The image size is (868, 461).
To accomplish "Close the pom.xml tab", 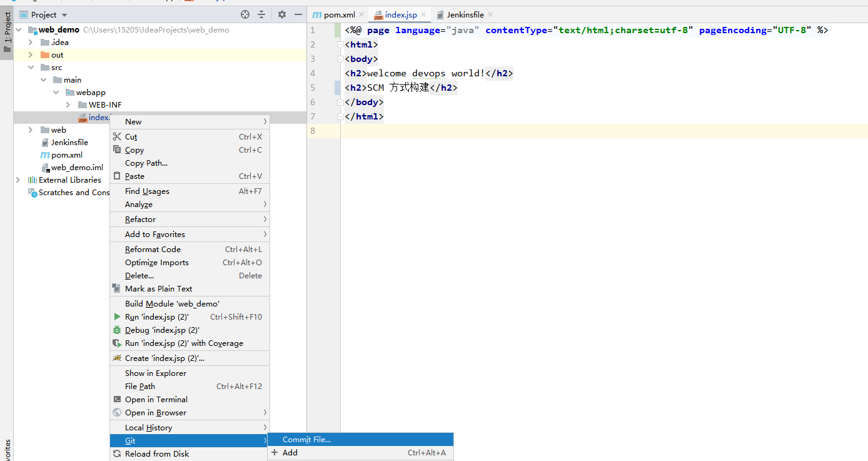I will pyautogui.click(x=361, y=14).
